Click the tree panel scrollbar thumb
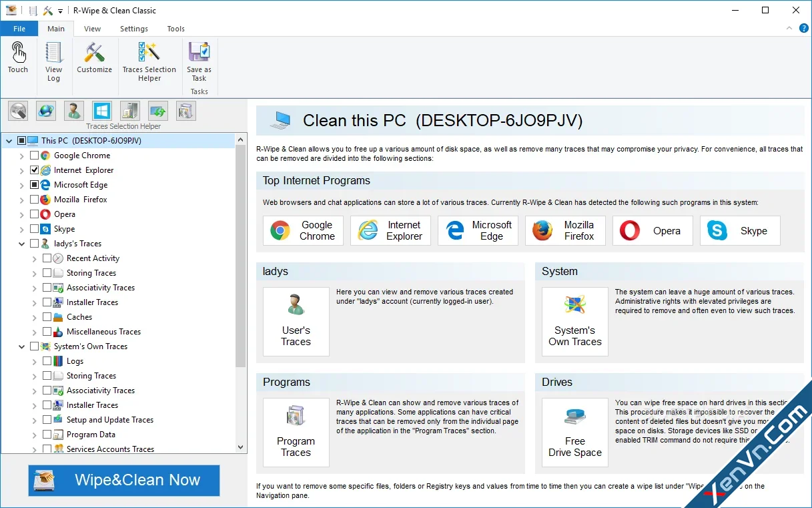The width and height of the screenshot is (812, 508). pos(241,256)
